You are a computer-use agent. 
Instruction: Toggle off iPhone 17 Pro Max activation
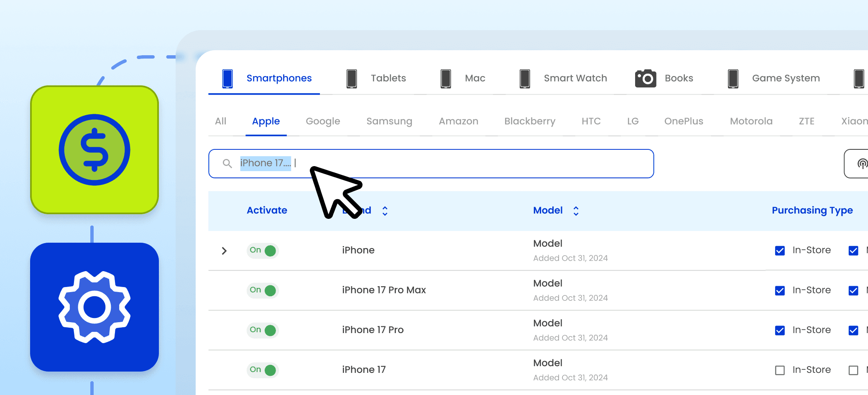[263, 290]
